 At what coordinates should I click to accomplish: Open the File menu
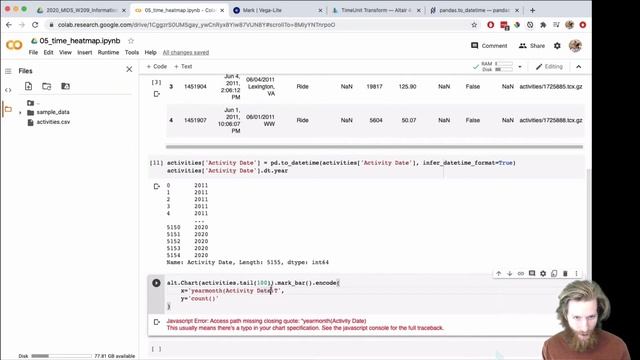pos(33,52)
